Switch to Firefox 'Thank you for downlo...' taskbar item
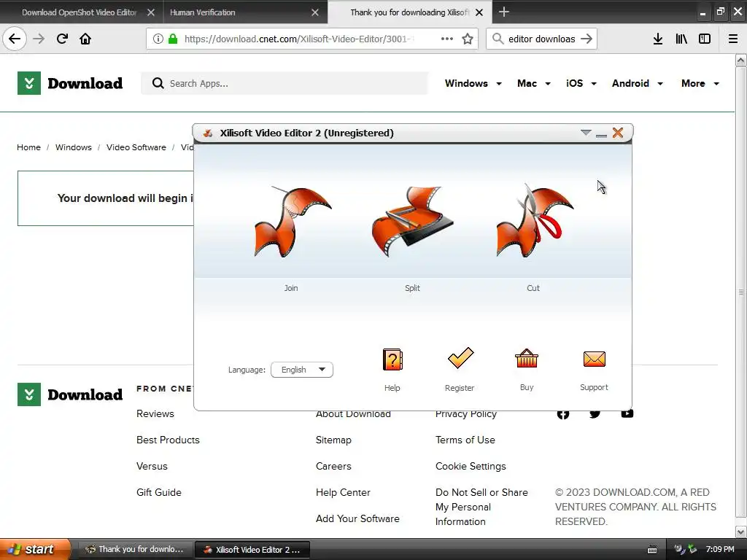The height and width of the screenshot is (560, 747). (x=135, y=549)
